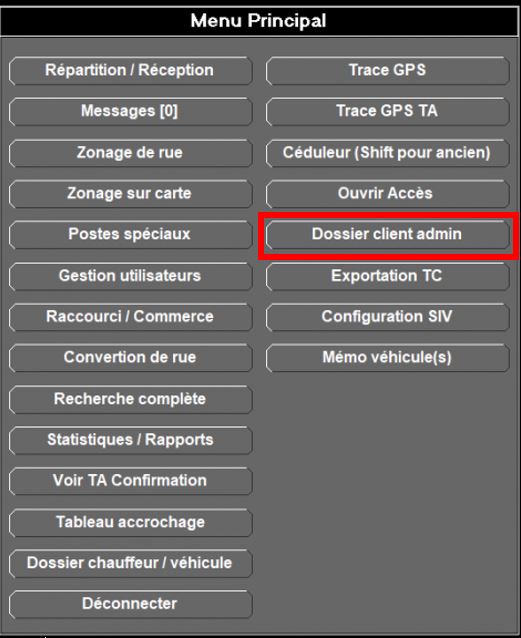Open Dossier client admin
This screenshot has width=521, height=638.
tap(387, 235)
